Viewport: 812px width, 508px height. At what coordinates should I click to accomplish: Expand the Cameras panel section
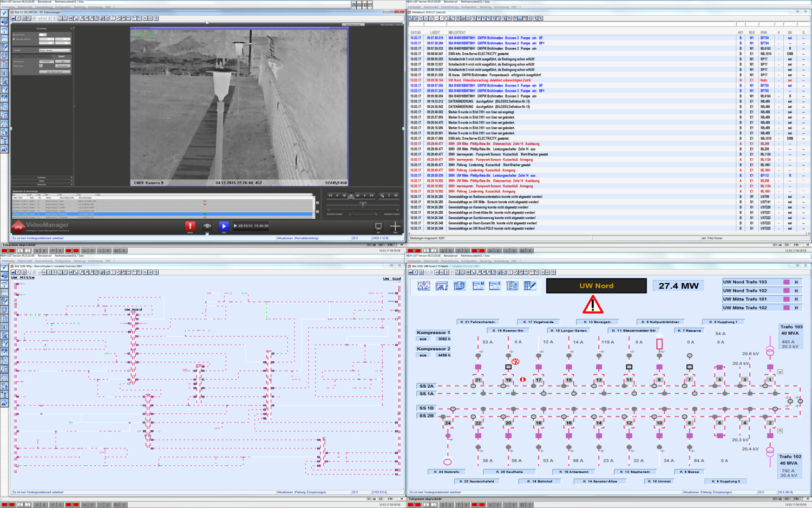point(42,177)
